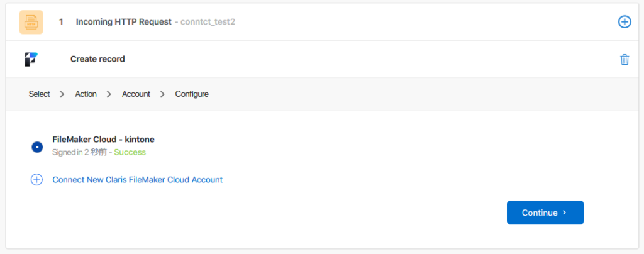The width and height of the screenshot is (644, 254).
Task: Open the Account breadcrumb step
Action: (136, 94)
